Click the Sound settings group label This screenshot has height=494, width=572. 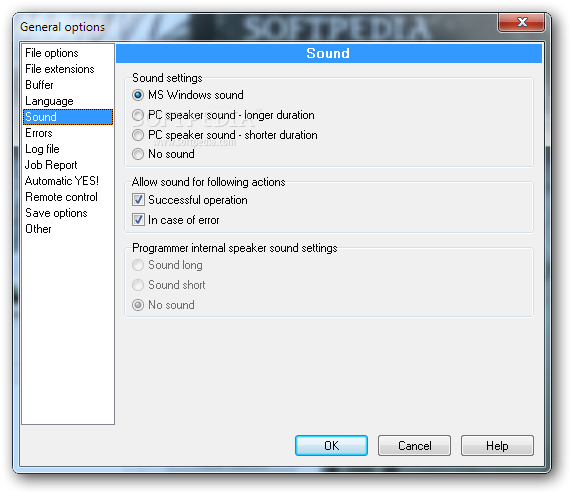(x=167, y=78)
